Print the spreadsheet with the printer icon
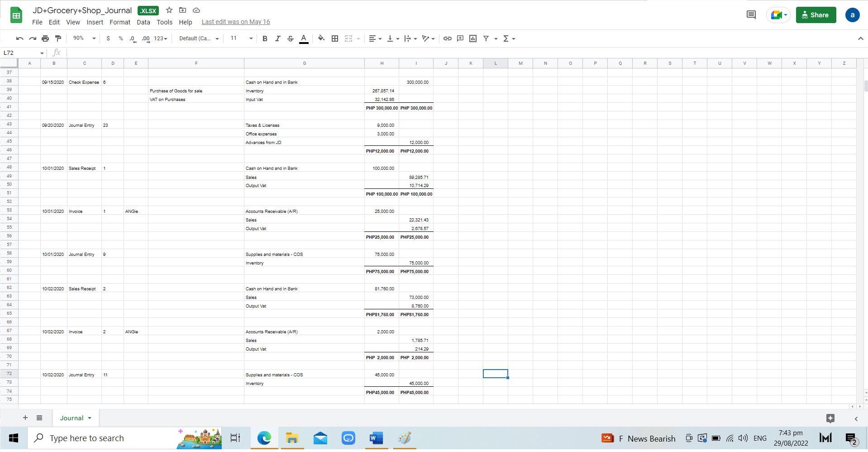Image resolution: width=868 pixels, height=452 pixels. coord(45,38)
